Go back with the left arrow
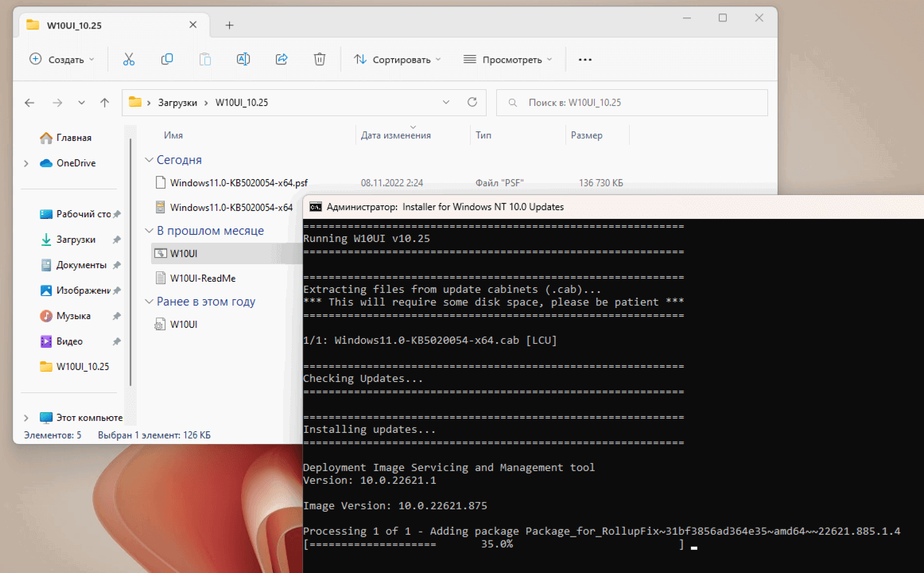 [x=29, y=103]
